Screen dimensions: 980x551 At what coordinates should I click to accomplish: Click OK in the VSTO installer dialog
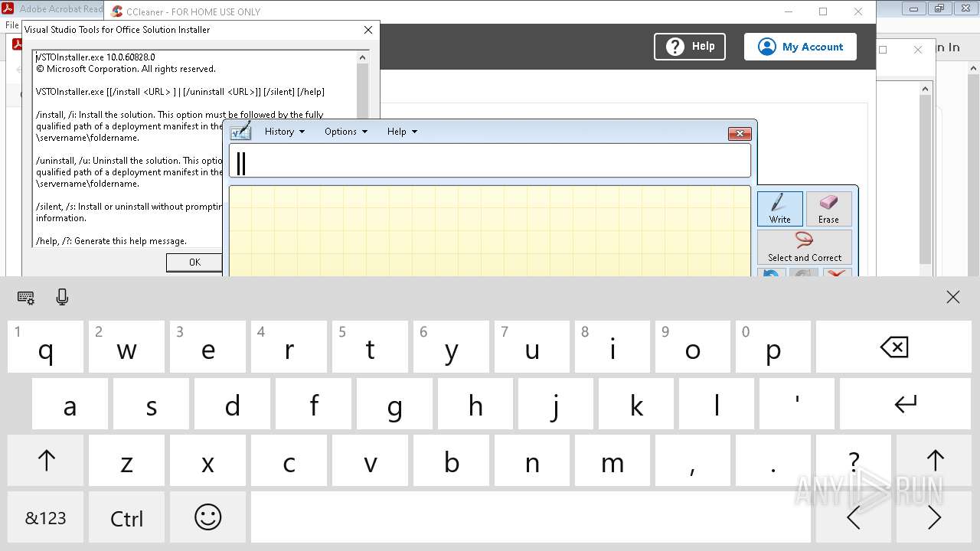pos(194,262)
